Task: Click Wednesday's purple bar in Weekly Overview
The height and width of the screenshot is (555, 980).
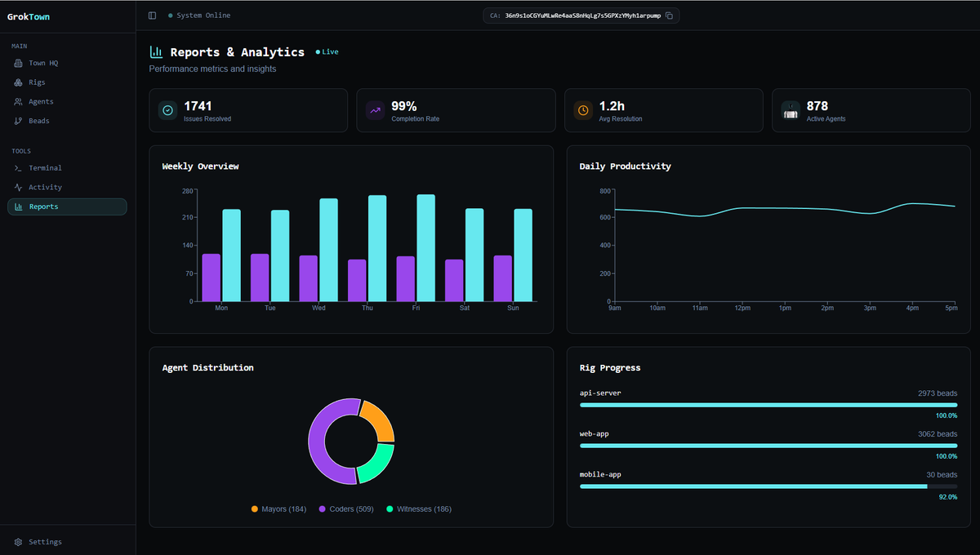Action: point(309,278)
